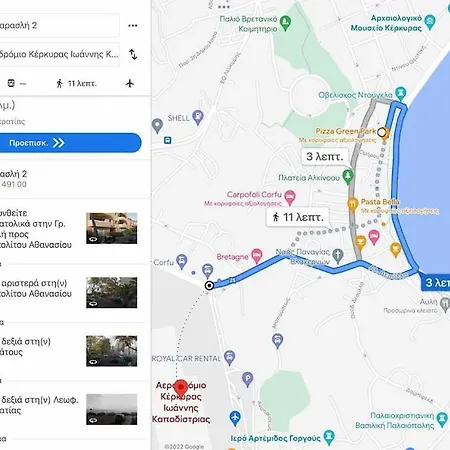Click the SHELL gas station marker
This screenshot has height=450, width=450.
(198, 117)
